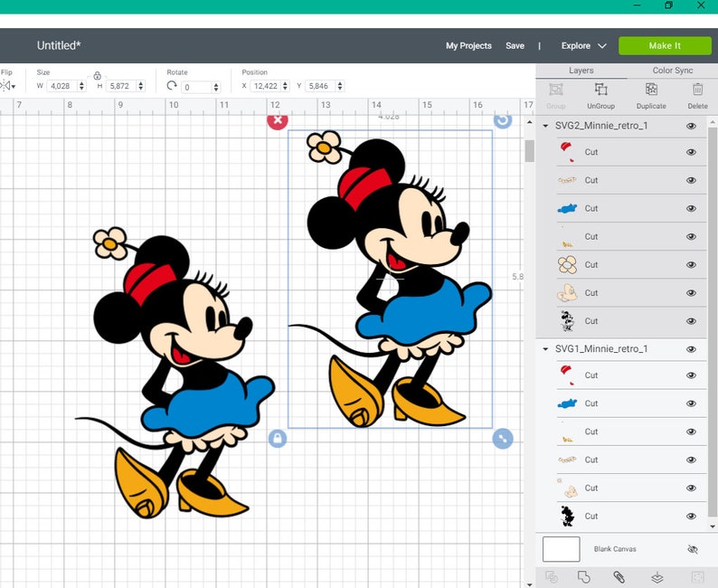Hide the black silhouette layer of SVG1_Minnie_retro_1

(691, 517)
